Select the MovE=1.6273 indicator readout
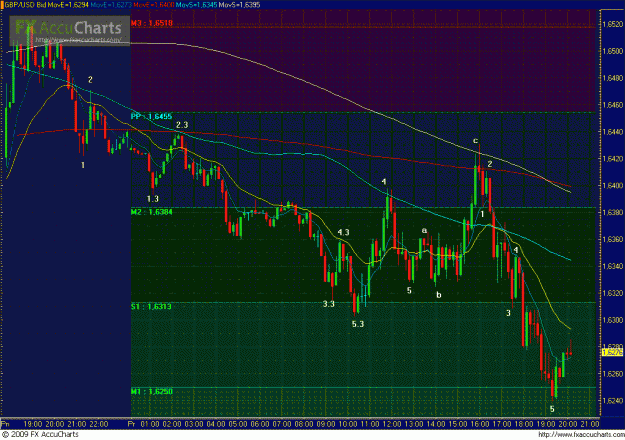 pos(111,5)
